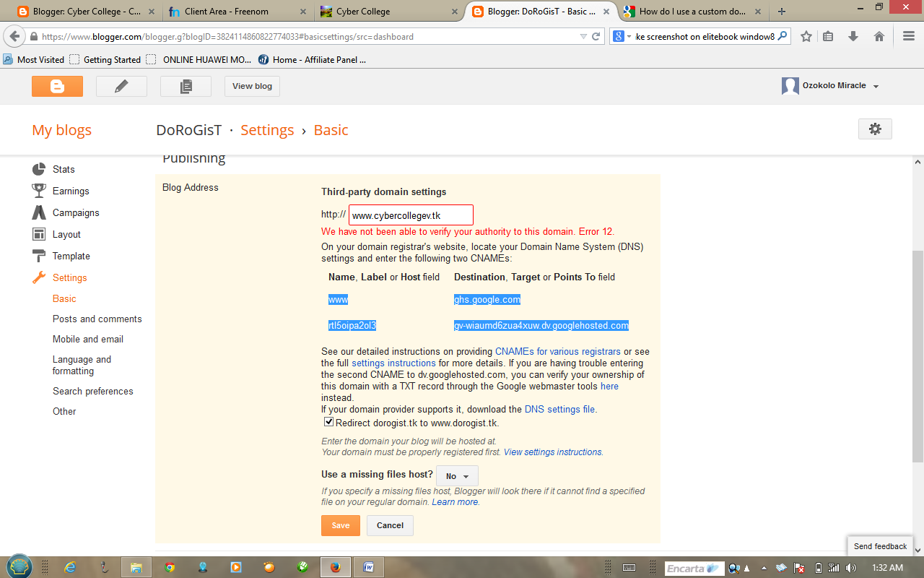Open the bookmarks list icon
This screenshot has width=924, height=578.
tap(828, 36)
